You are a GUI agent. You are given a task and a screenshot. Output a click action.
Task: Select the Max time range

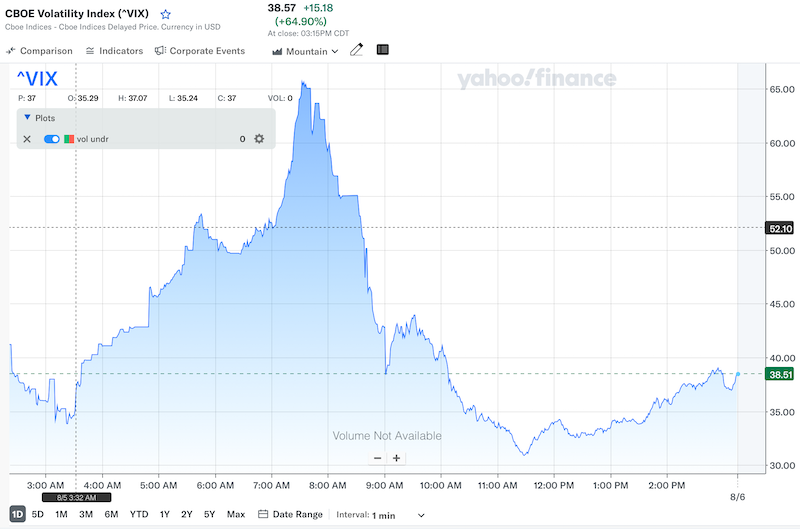(236, 514)
